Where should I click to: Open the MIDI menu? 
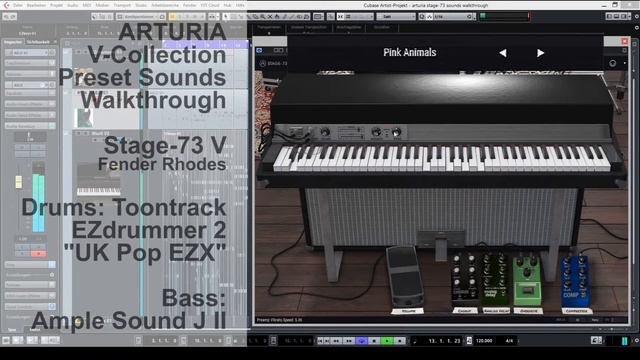click(87, 5)
